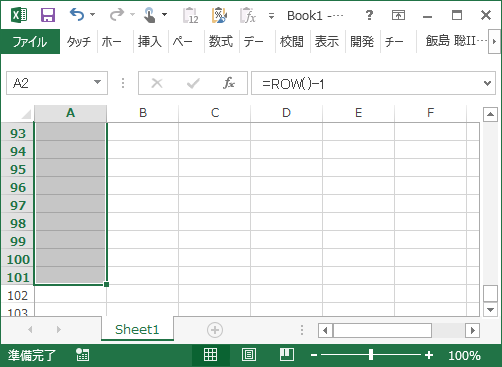Save the workbook with the floppy icon

coord(48,15)
